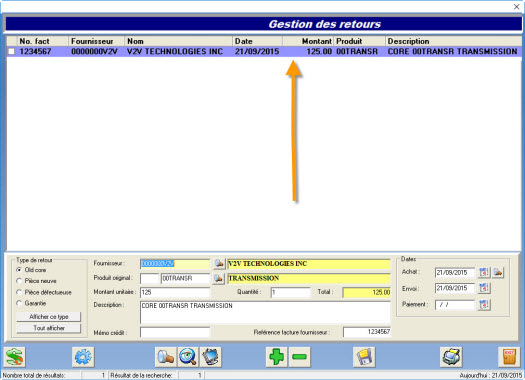Click the yellow Total field
Image resolution: width=525 pixels, height=380 pixels.
(367, 292)
